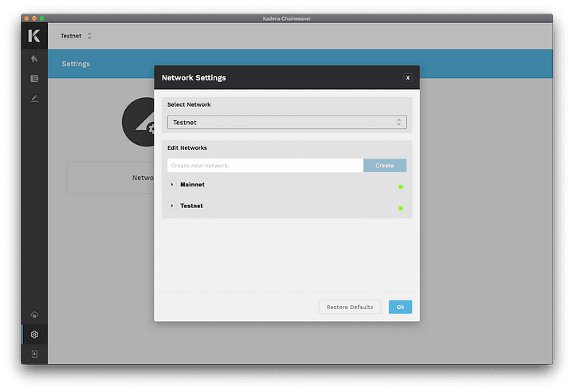Focus the Create new network field
The image size is (574, 392).
(x=265, y=166)
